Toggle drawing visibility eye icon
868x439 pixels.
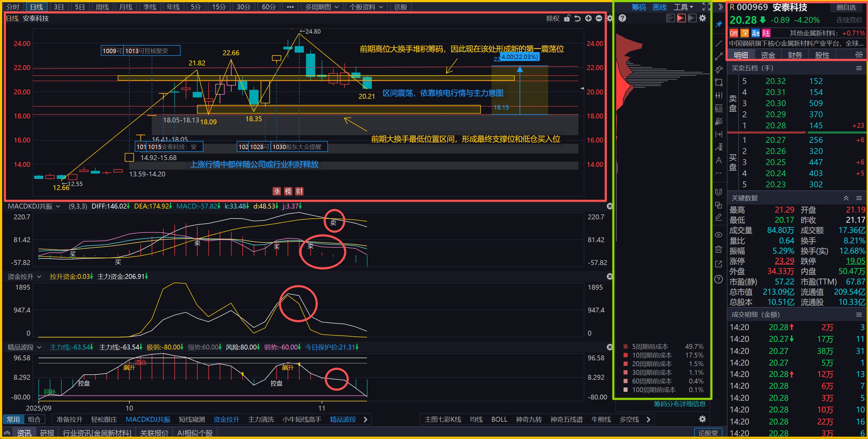pyautogui.click(x=719, y=235)
